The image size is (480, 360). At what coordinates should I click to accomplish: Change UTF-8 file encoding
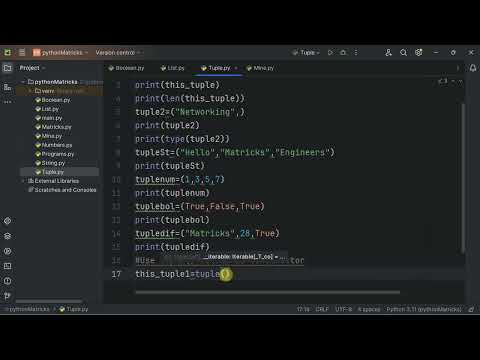[x=343, y=309]
